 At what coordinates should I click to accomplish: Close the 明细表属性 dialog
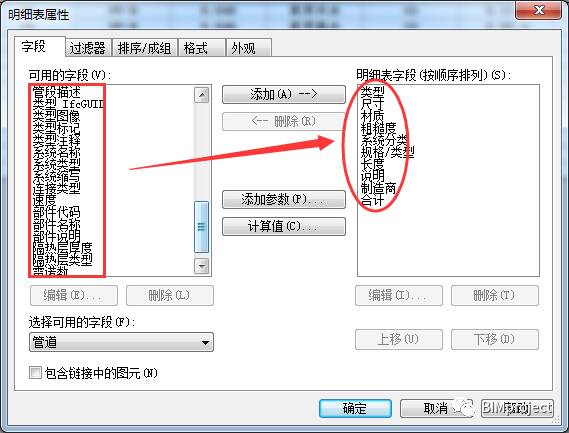pos(538,10)
